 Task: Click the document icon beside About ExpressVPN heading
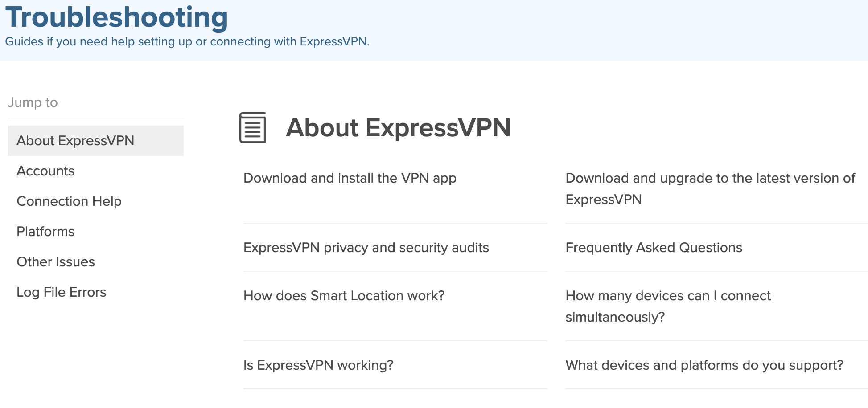coord(252,128)
